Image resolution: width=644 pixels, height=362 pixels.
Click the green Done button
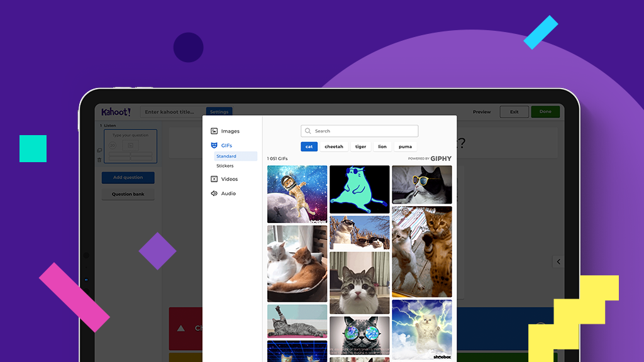[x=545, y=112]
